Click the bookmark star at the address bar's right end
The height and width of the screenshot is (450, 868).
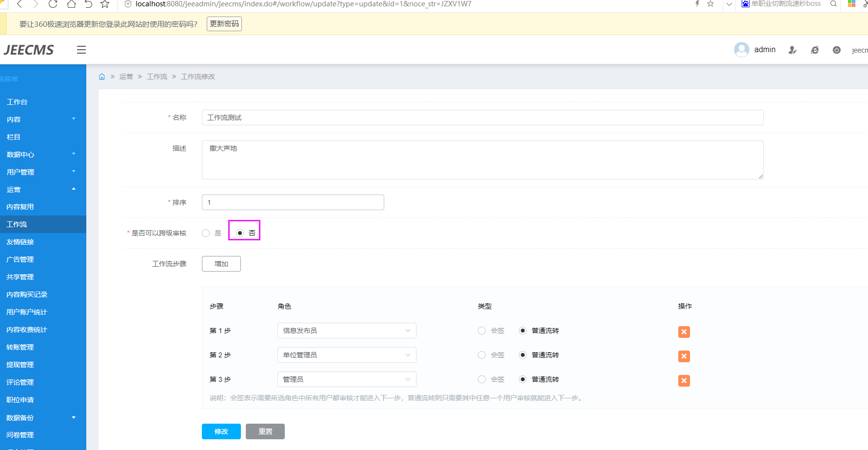coord(710,4)
